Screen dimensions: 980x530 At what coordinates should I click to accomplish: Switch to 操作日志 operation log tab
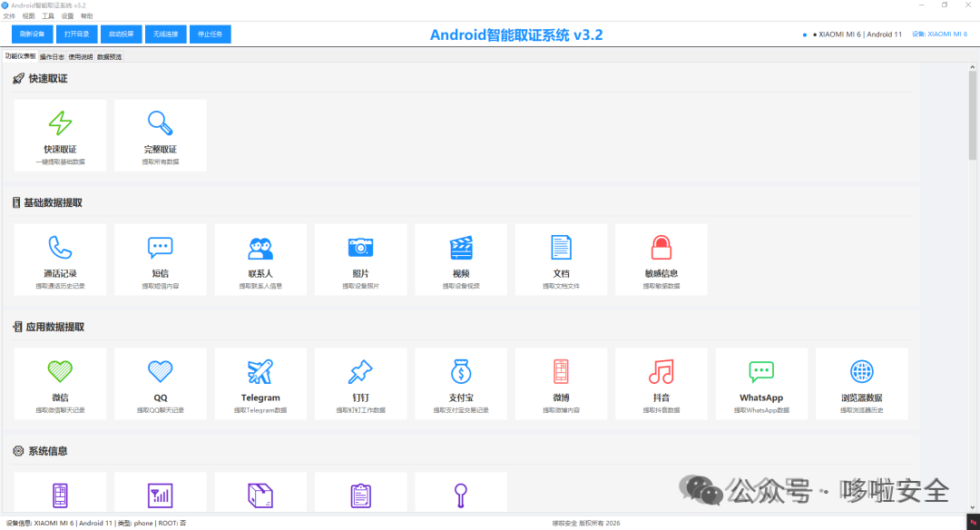[52, 57]
